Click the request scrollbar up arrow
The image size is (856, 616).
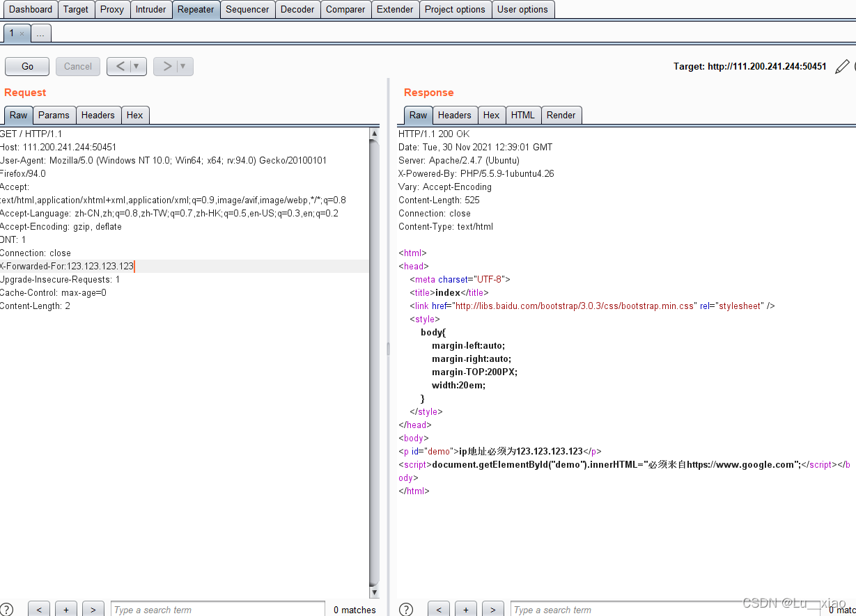click(375, 133)
